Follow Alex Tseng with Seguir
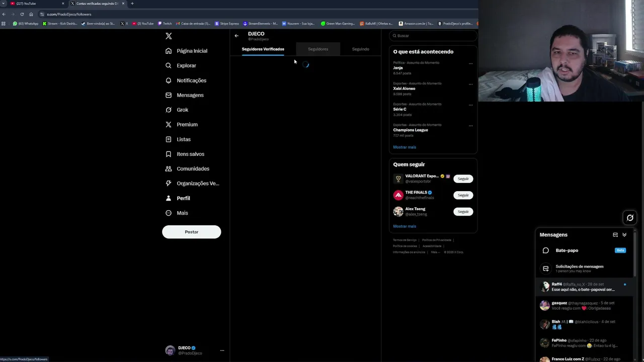The height and width of the screenshot is (362, 644). 463,212
